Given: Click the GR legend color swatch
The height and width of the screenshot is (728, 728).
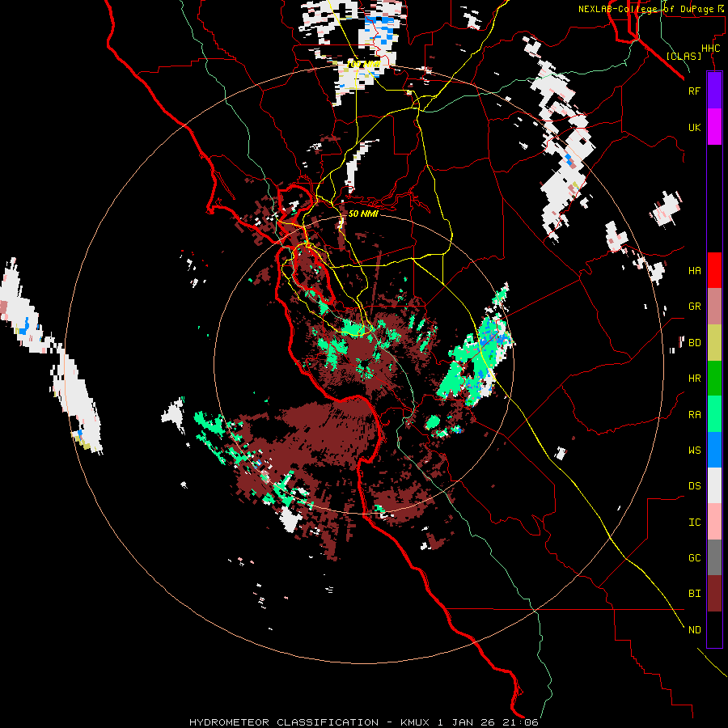Looking at the screenshot, I should [x=714, y=307].
